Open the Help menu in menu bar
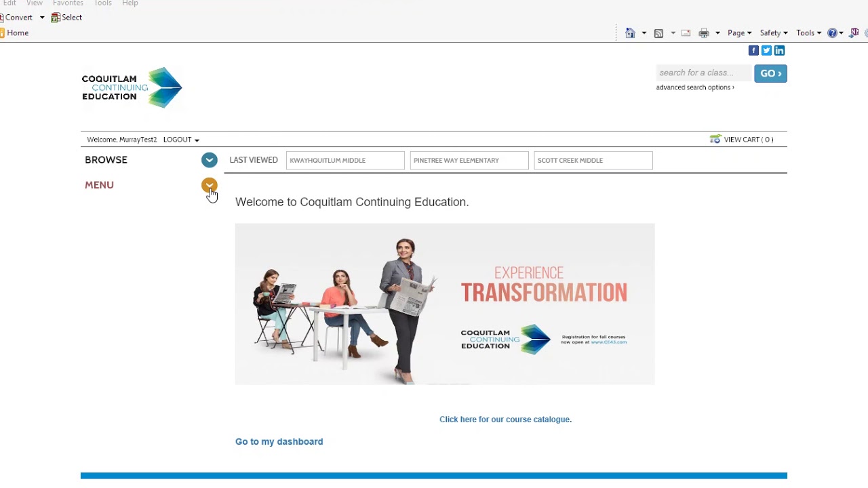The height and width of the screenshot is (488, 868). click(x=130, y=3)
